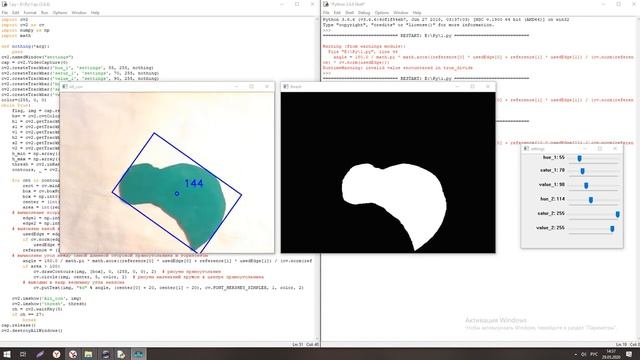Click the settings window title icon
The height and width of the screenshot is (360, 640).
point(526,149)
